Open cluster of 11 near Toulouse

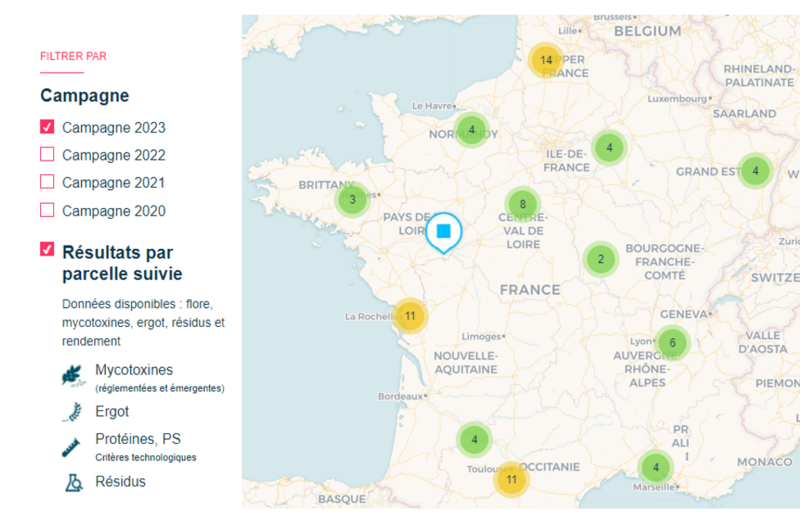click(x=511, y=479)
